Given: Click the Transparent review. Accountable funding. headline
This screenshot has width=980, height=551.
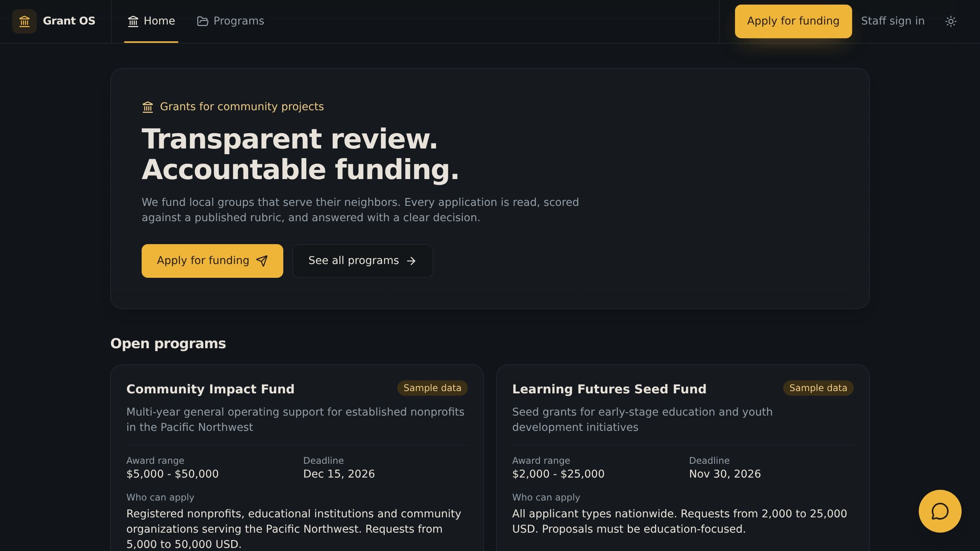Looking at the screenshot, I should pos(301,154).
